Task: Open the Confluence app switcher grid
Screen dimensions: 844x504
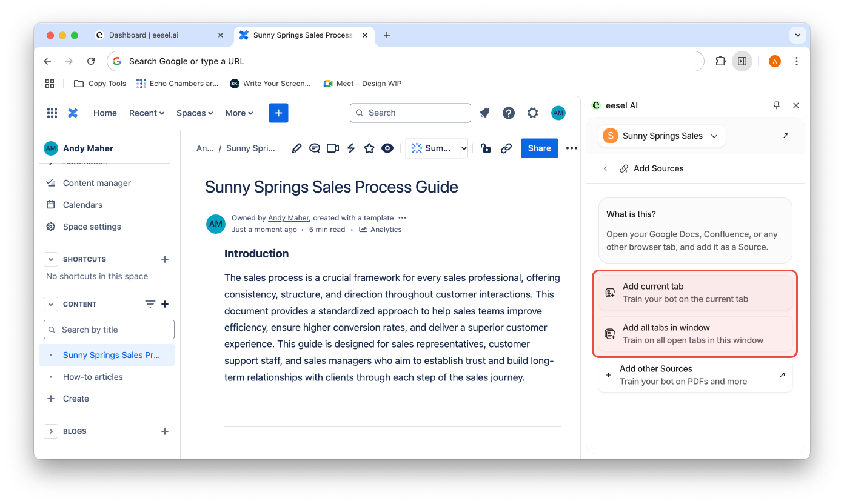Action: 52,113
